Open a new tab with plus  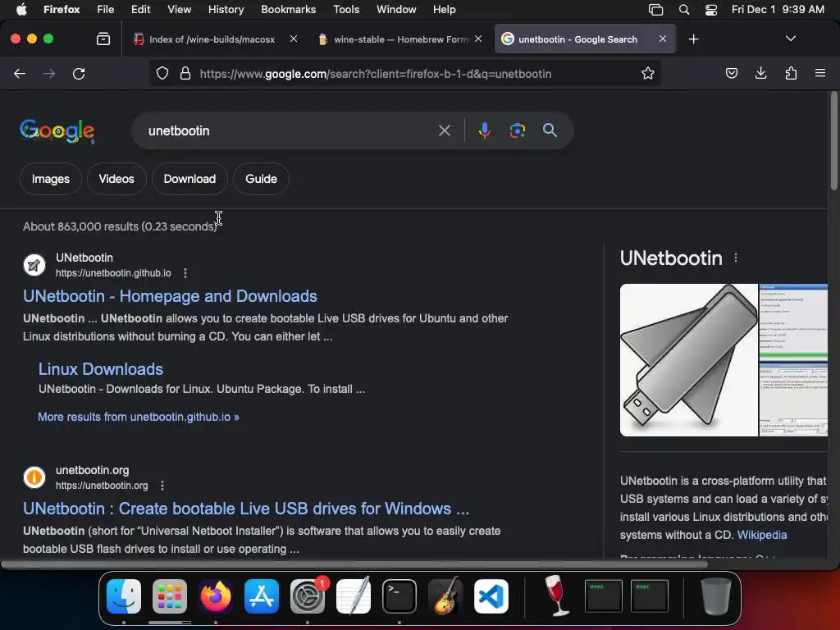(x=694, y=39)
